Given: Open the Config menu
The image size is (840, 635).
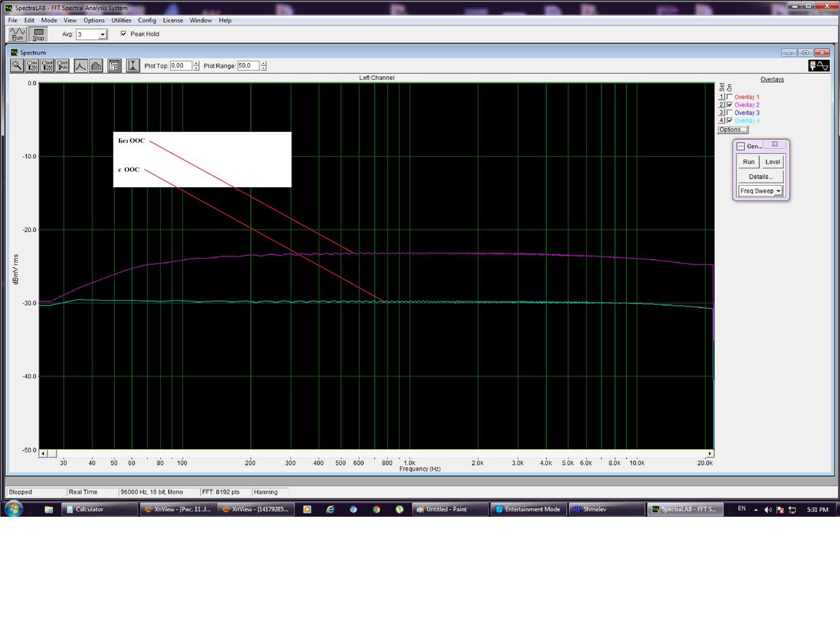Looking at the screenshot, I should (x=147, y=20).
